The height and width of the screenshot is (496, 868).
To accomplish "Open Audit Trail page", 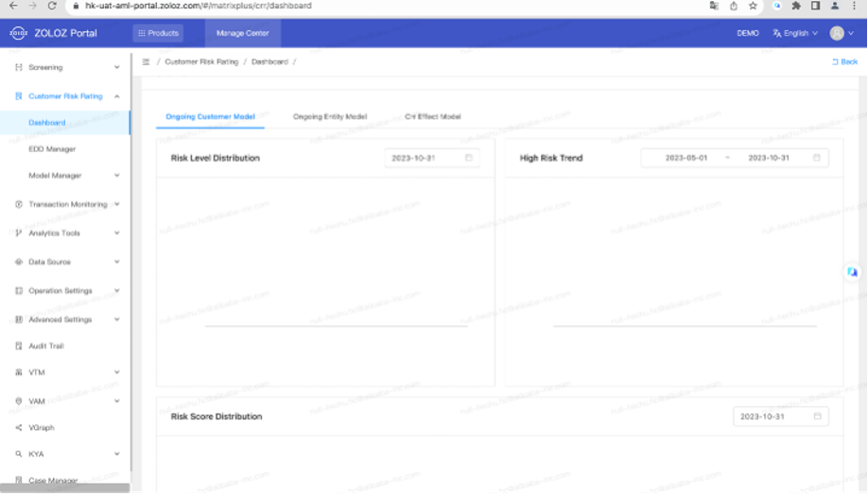I will 46,346.
